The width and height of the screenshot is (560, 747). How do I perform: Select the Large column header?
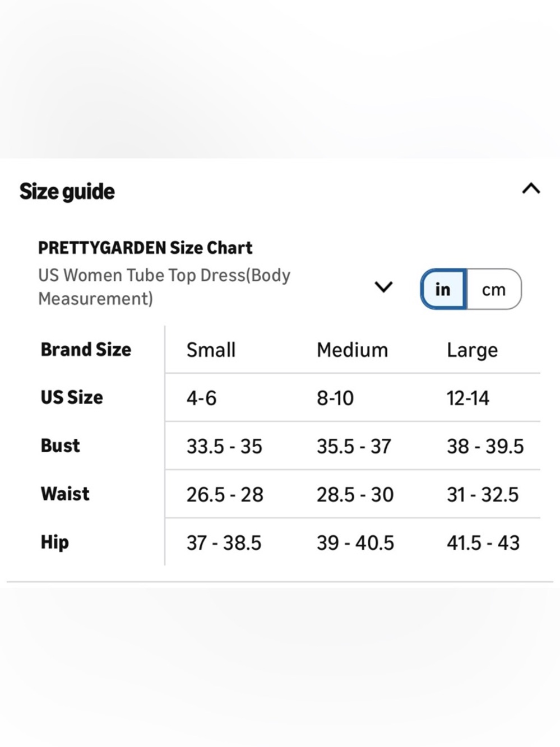pos(472,350)
